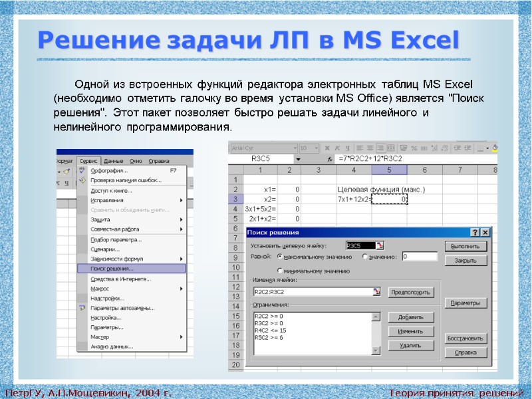Open the Arial Cyr font dropdown
Viewport: 532px width, 399px height.
[x=295, y=148]
